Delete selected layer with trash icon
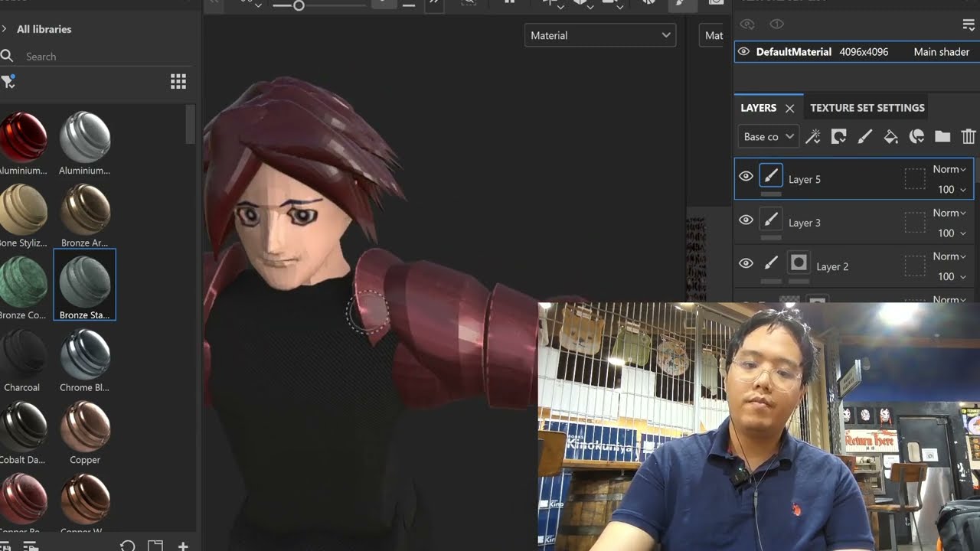The height and width of the screenshot is (551, 980). point(969,137)
